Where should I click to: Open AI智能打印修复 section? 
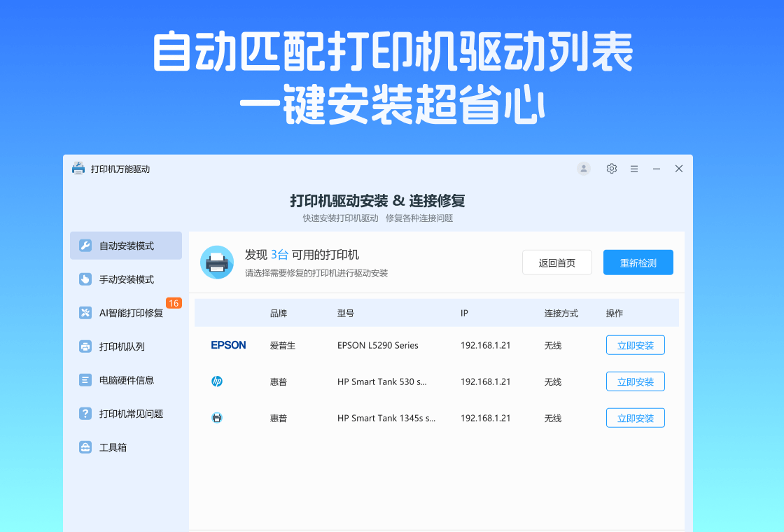tap(126, 313)
